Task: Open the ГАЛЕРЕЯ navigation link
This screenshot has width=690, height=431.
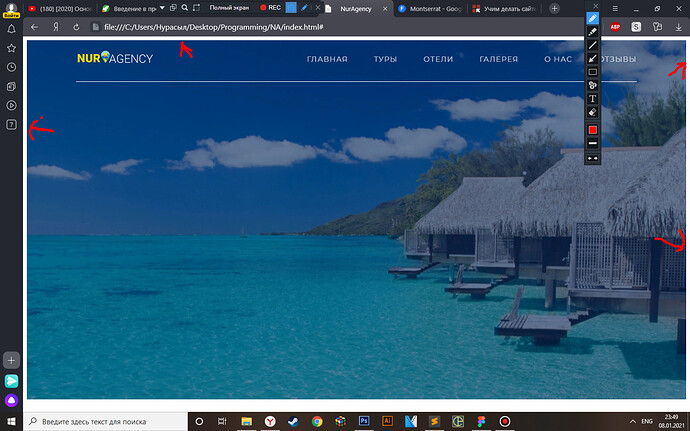Action: 499,59
